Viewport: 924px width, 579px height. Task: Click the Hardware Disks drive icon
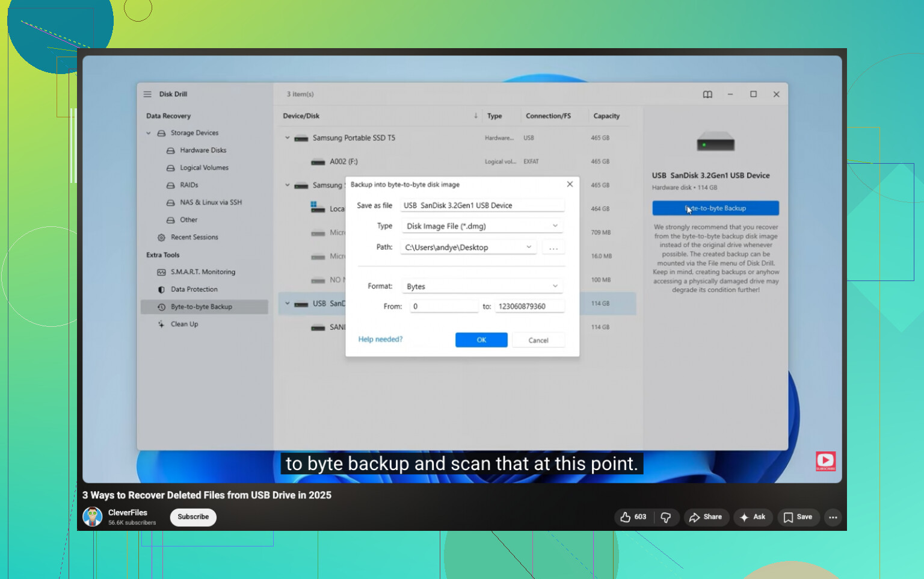[x=171, y=150]
